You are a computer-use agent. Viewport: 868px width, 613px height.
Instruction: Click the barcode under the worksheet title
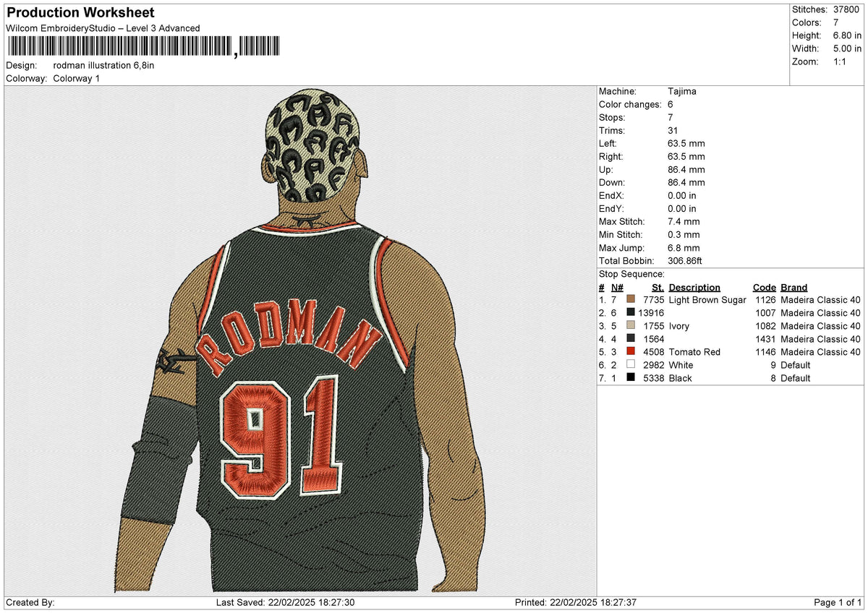click(x=143, y=48)
